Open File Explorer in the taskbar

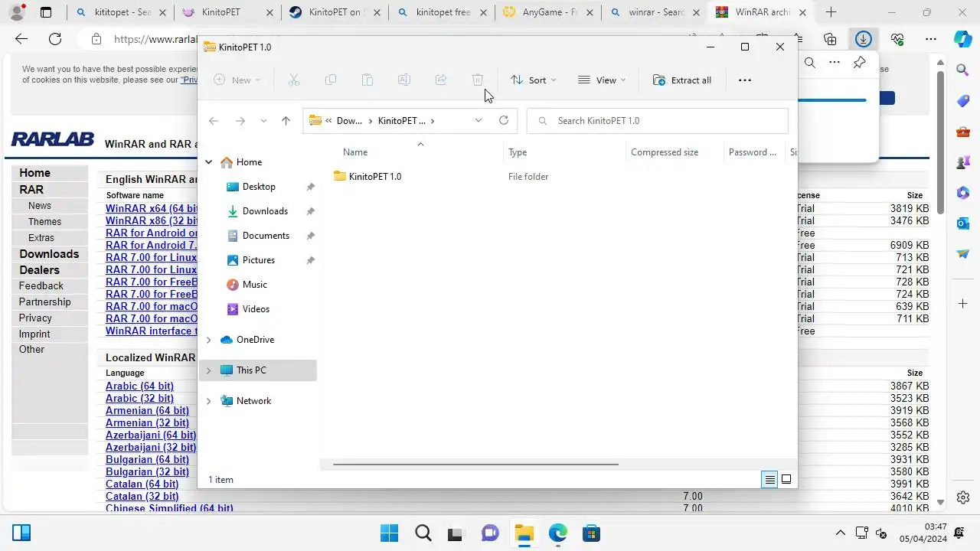pos(524,533)
